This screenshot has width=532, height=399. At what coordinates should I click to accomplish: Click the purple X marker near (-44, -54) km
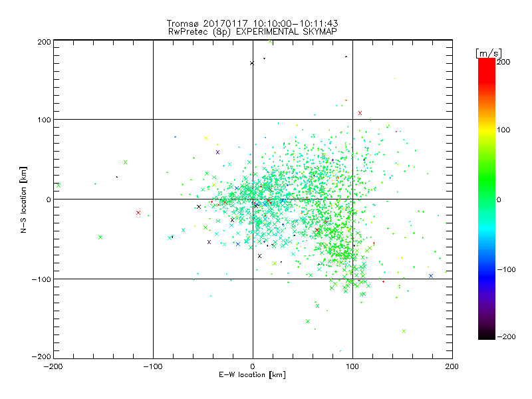click(209, 242)
